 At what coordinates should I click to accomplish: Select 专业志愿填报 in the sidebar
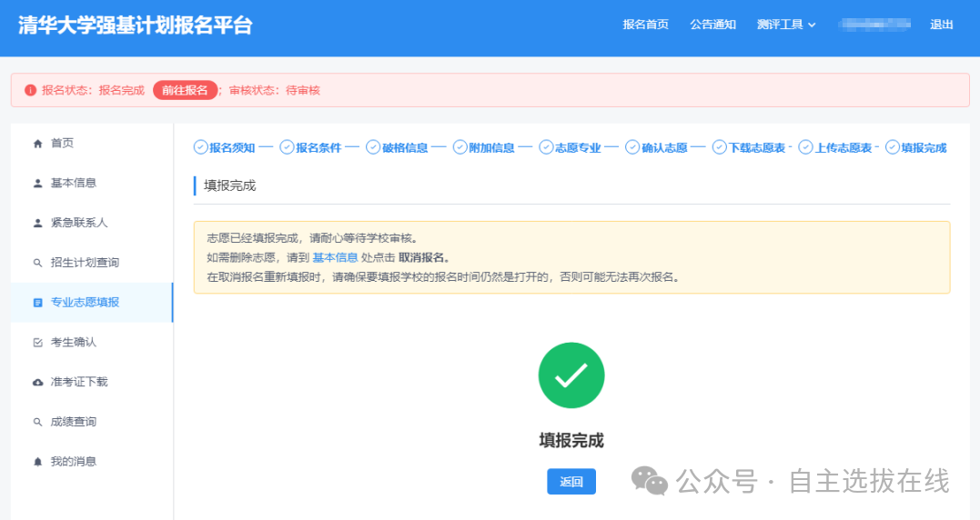click(x=85, y=302)
